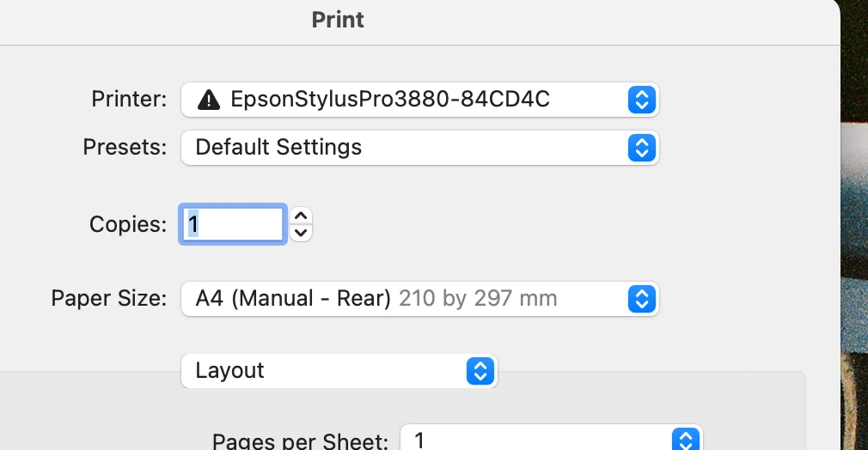Screen dimensions: 868x450
Task: Increase copies with the up stepper arrow
Action: point(301,216)
